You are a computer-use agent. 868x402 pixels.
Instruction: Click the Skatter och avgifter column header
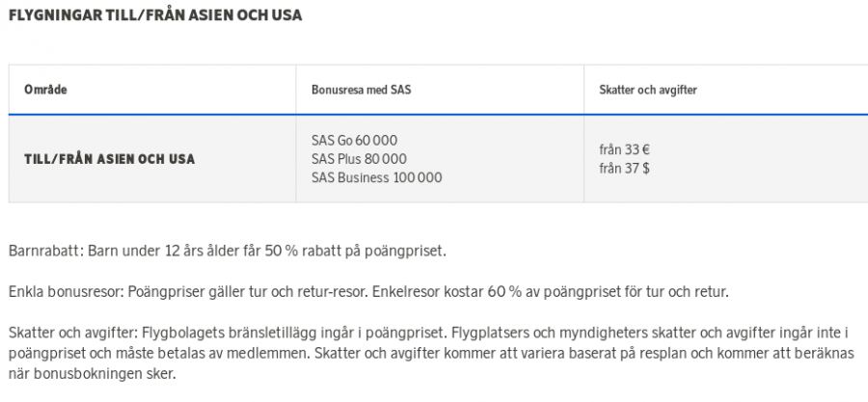click(648, 90)
